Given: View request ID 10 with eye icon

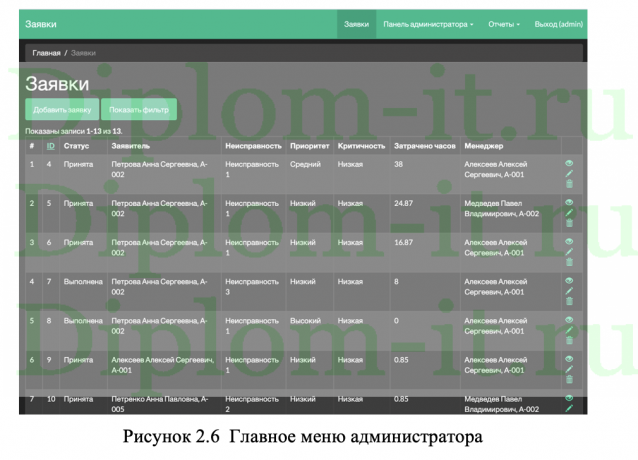Looking at the screenshot, I should pos(569,398).
